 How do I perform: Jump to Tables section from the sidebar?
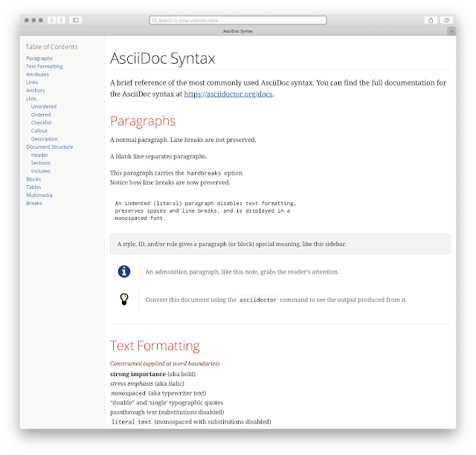(x=33, y=187)
